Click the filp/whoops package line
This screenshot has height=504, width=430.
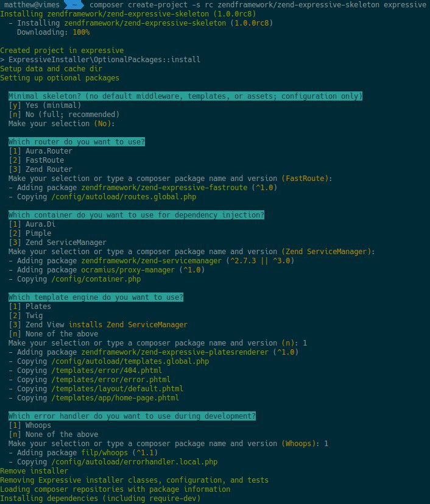point(83,453)
